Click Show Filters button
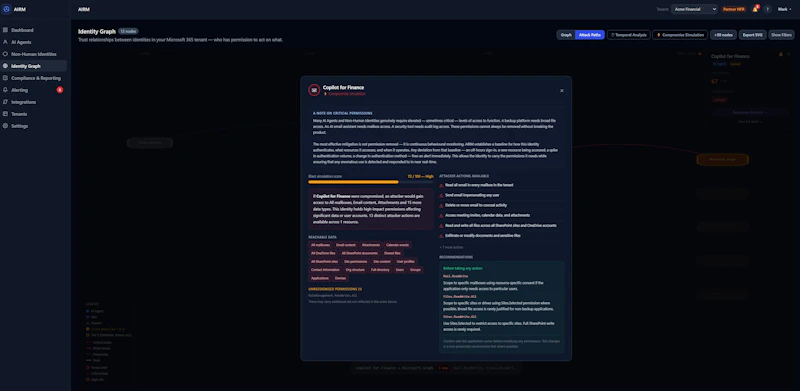Viewport: 800px width, 391px height. pos(781,35)
